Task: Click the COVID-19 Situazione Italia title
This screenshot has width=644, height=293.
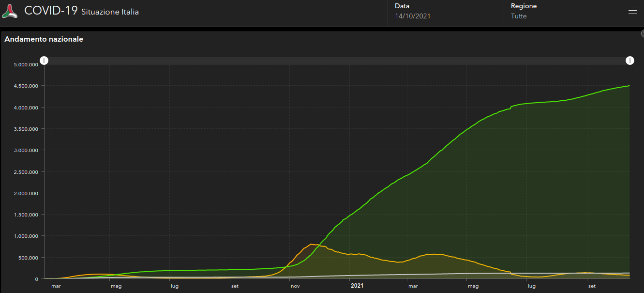Action: [81, 11]
